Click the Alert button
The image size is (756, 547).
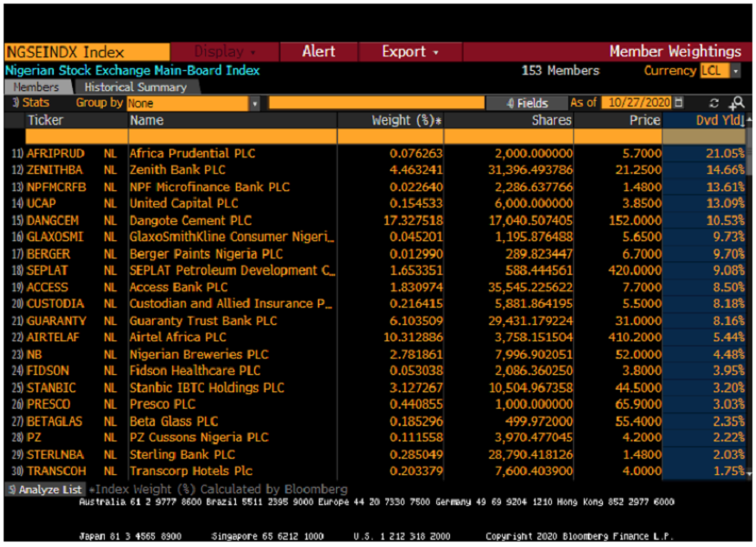click(x=319, y=52)
